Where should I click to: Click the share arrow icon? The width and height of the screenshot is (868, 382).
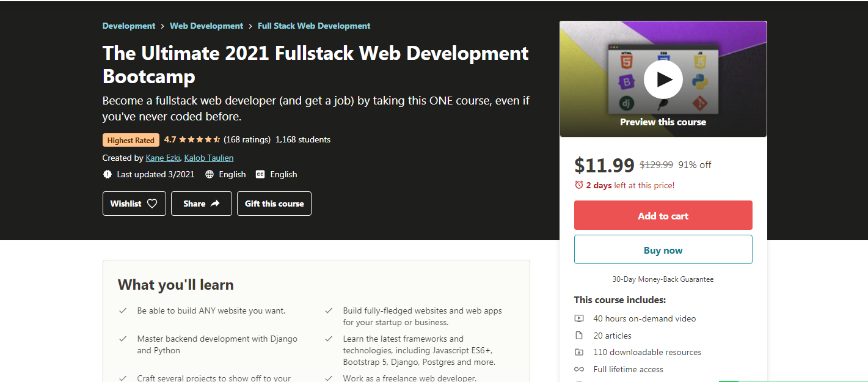215,204
